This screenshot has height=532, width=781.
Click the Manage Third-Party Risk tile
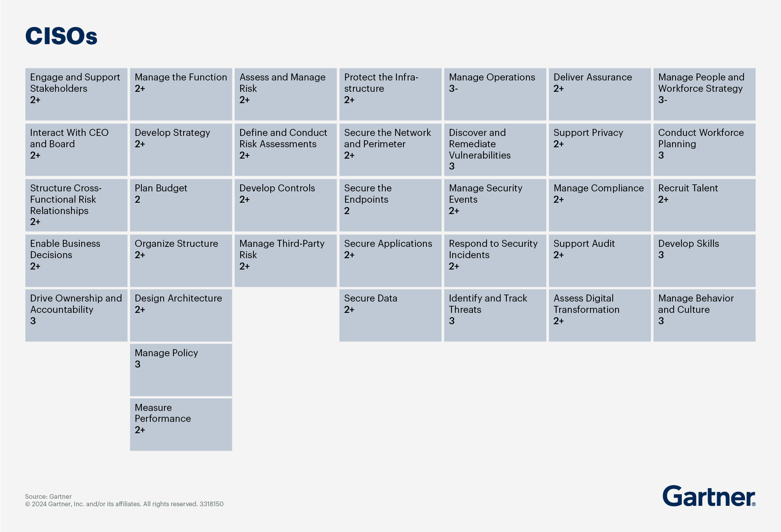click(285, 260)
